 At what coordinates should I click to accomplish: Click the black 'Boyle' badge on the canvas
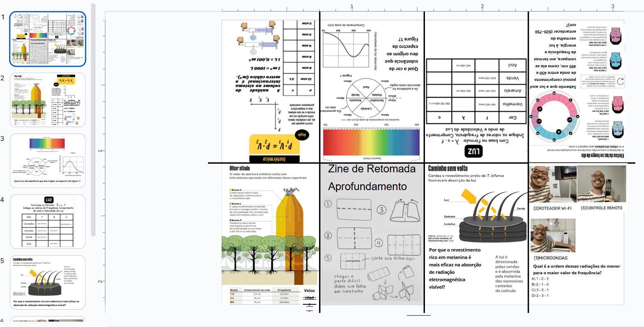click(x=302, y=136)
